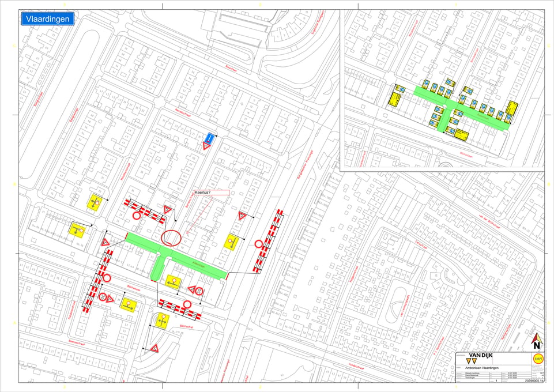Select the blue dead-end sign near Manadostraat
Screen dimensions: 554x392
point(210,137)
